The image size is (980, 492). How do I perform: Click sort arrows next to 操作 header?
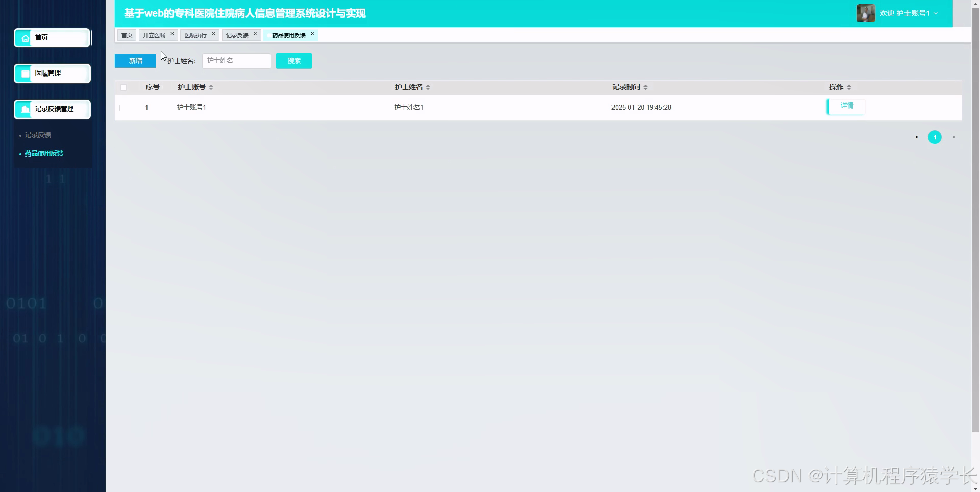point(849,87)
